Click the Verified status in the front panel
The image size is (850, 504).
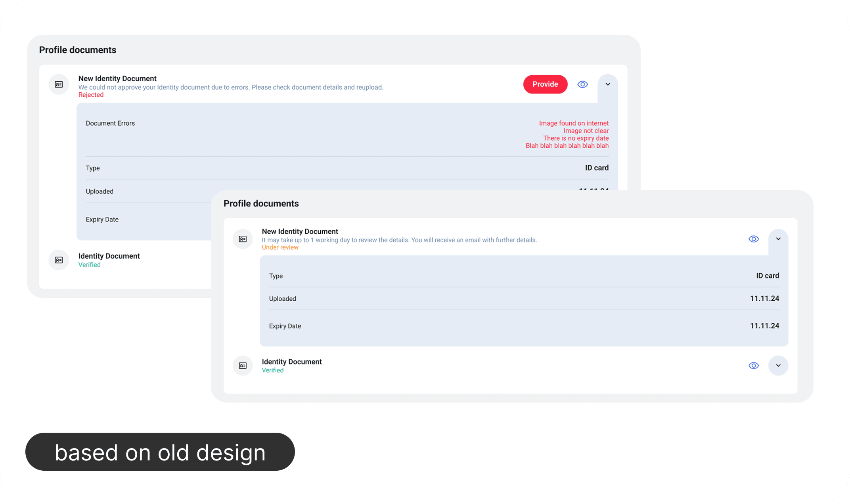point(273,370)
